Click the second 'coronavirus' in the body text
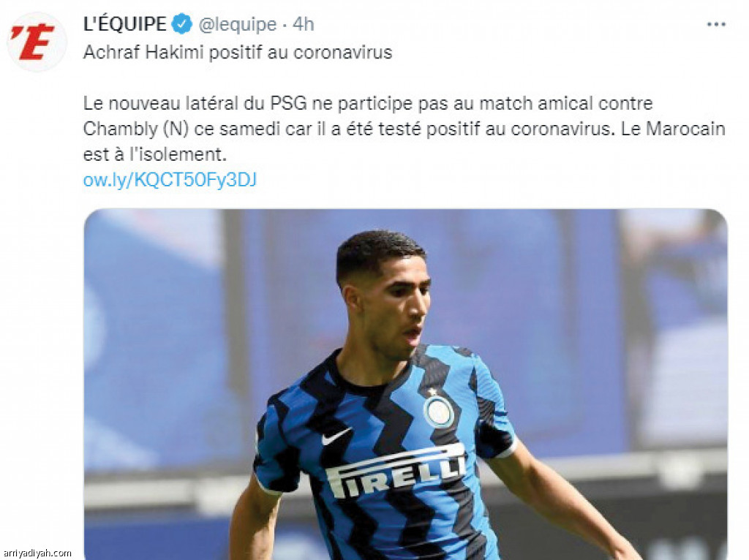The width and height of the screenshot is (749, 560). 561,129
